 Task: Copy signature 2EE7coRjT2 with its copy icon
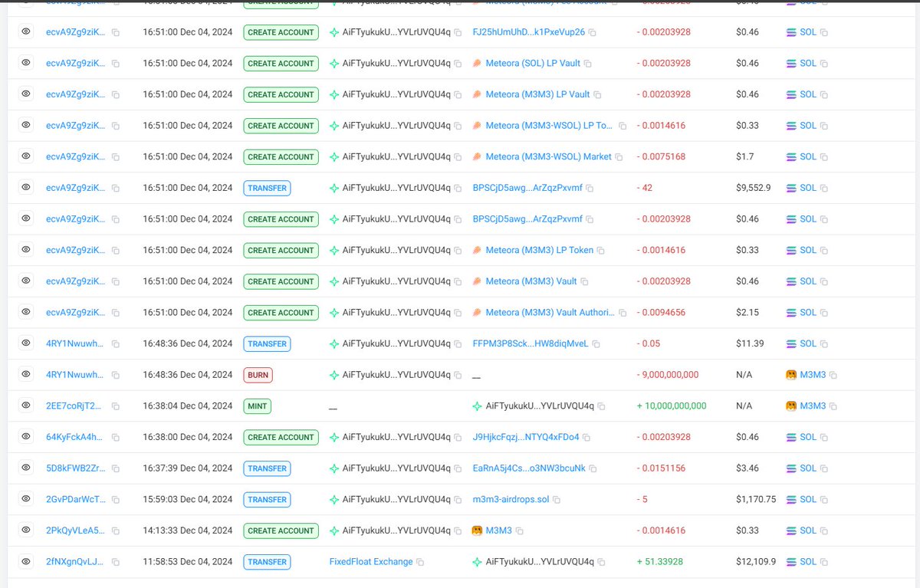tap(115, 406)
